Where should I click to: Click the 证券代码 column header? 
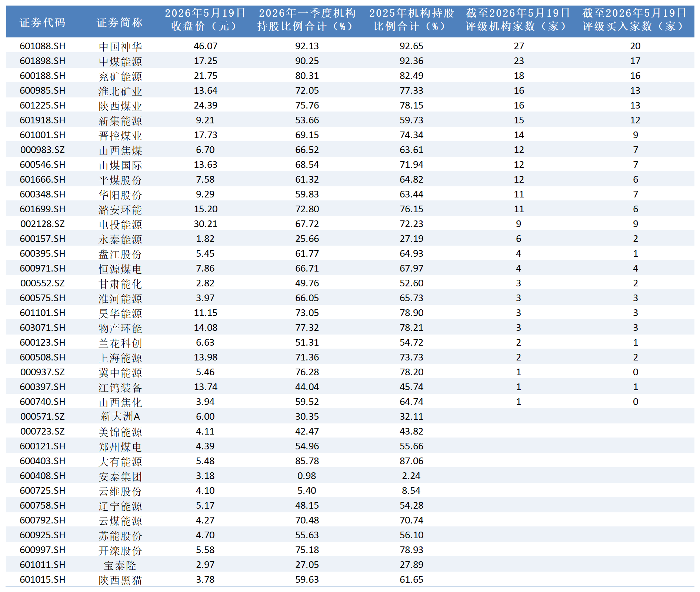click(x=43, y=23)
